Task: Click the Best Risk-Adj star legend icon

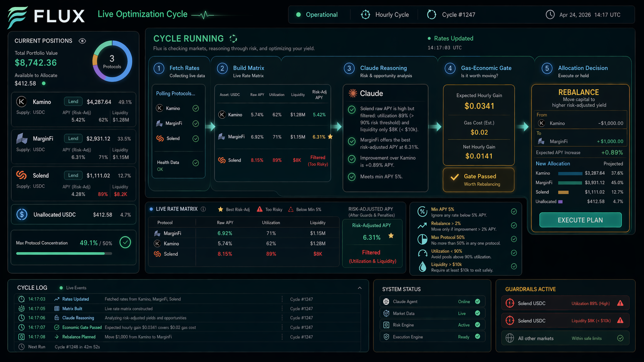Action: pos(220,209)
